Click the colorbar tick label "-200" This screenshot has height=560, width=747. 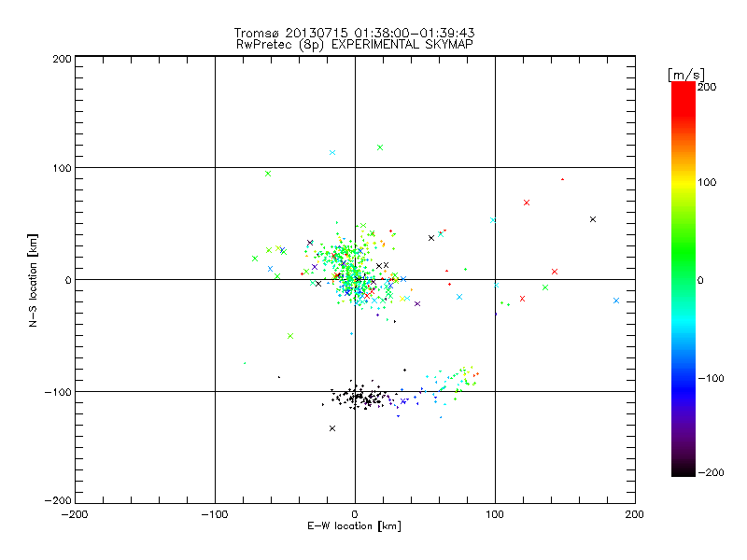click(711, 472)
